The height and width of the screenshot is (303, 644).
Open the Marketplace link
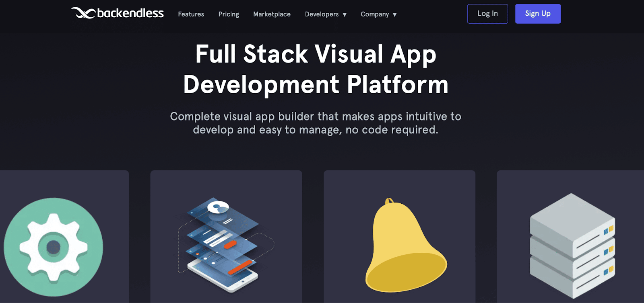[x=272, y=14]
